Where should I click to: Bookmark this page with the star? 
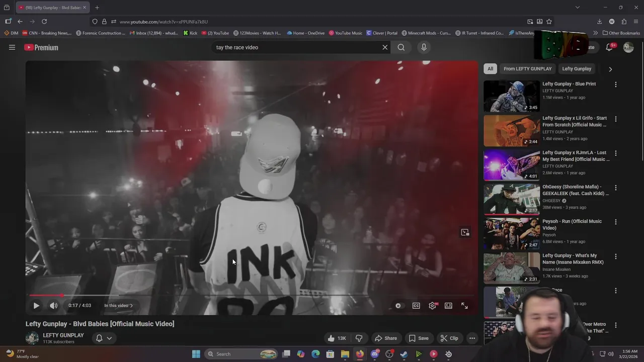(x=549, y=22)
